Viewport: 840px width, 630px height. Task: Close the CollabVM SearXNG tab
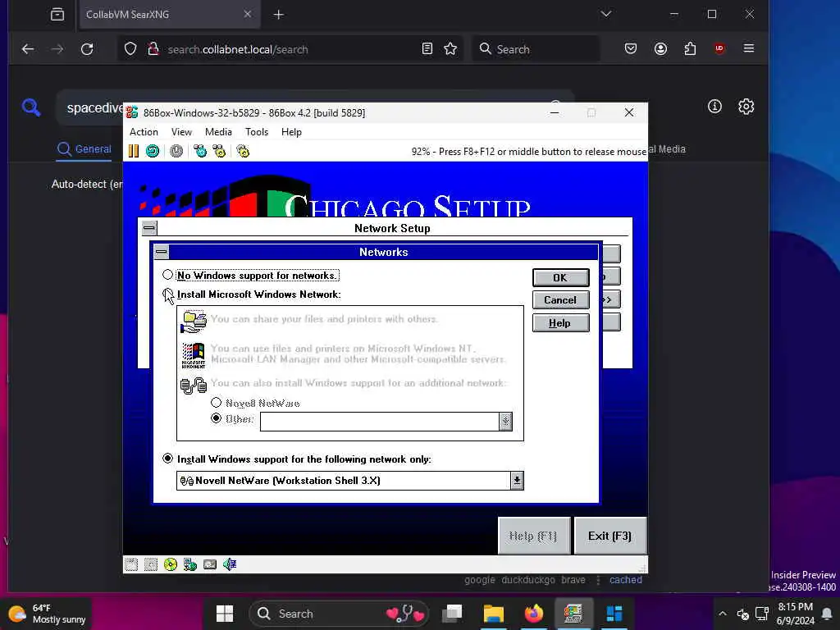(248, 14)
